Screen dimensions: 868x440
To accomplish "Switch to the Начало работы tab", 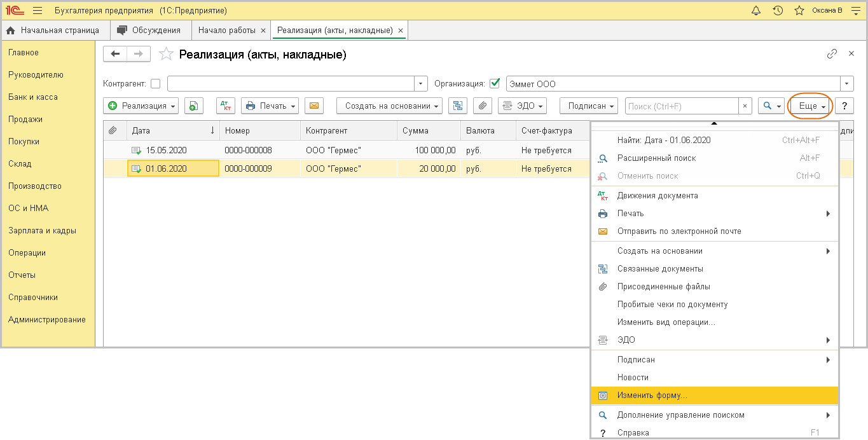I will click(x=227, y=31).
